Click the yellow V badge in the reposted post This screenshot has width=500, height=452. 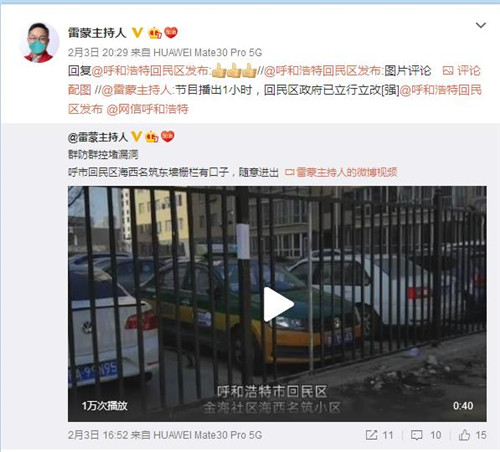point(136,137)
